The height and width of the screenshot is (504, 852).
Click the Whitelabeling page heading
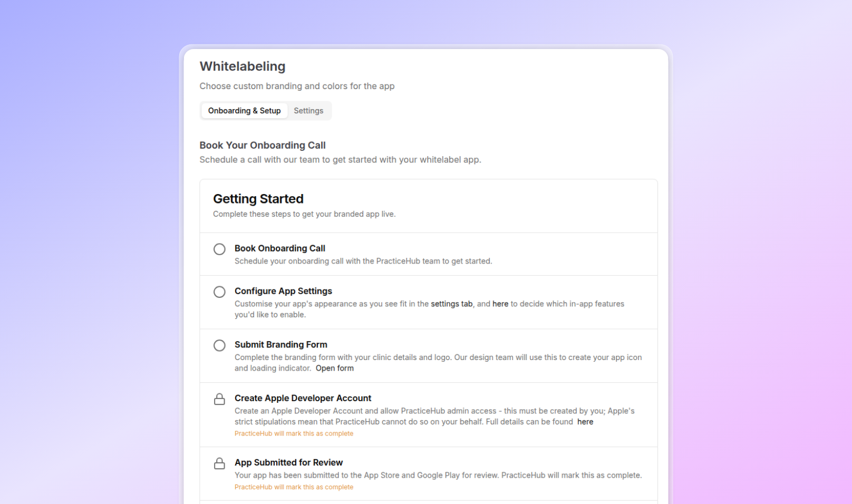pyautogui.click(x=242, y=66)
